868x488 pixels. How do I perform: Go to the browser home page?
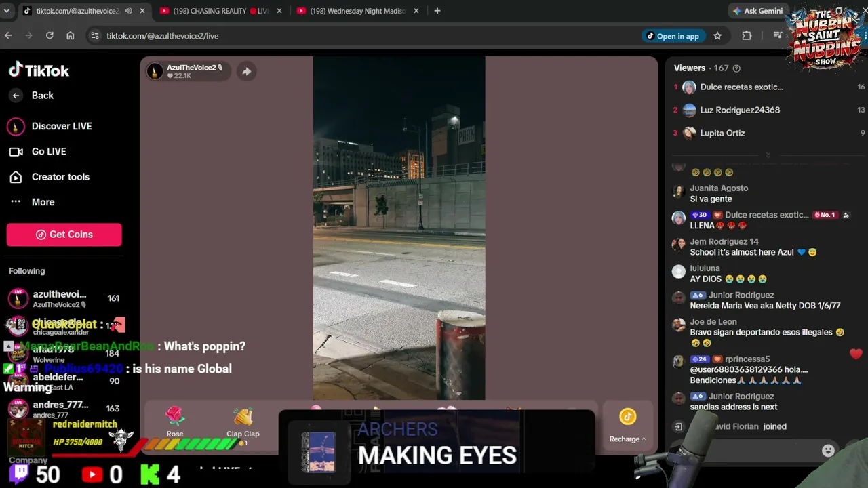point(71,36)
